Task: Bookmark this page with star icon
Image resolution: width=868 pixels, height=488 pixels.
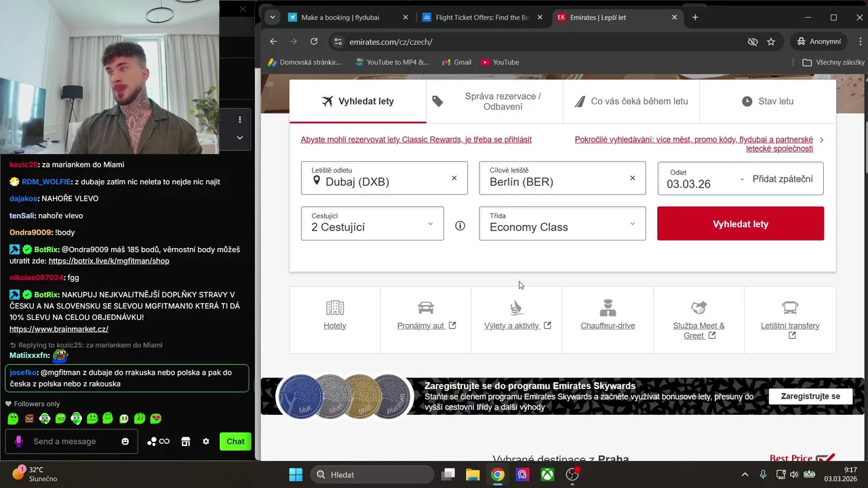Action: (x=771, y=41)
